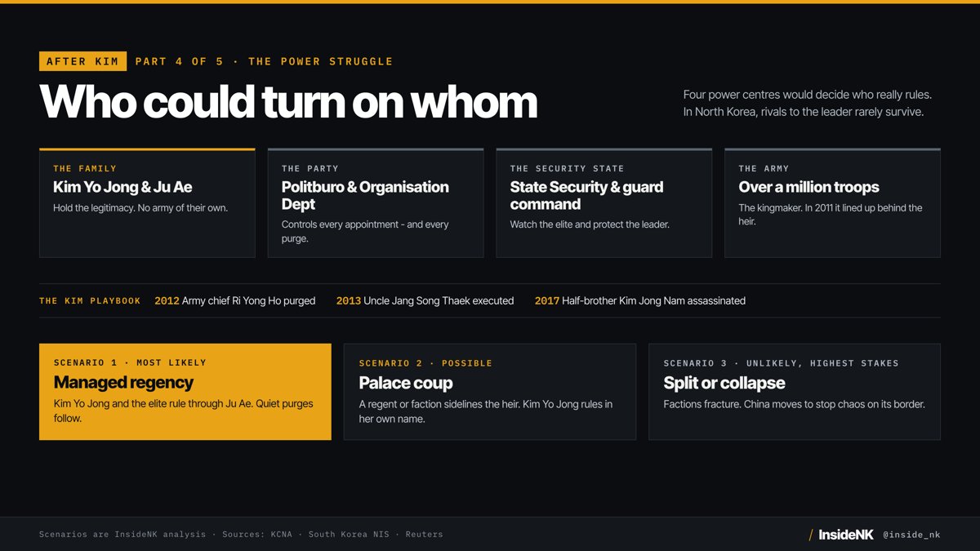Click "Hold the legitimacy. No army of their own."
980x551 pixels.
[x=140, y=208]
